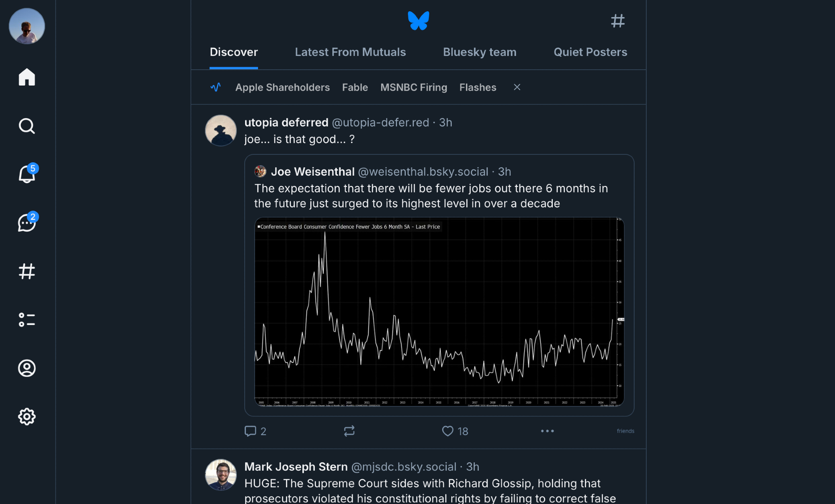
Task: Click the Bluesky butterfly logo
Action: click(418, 21)
